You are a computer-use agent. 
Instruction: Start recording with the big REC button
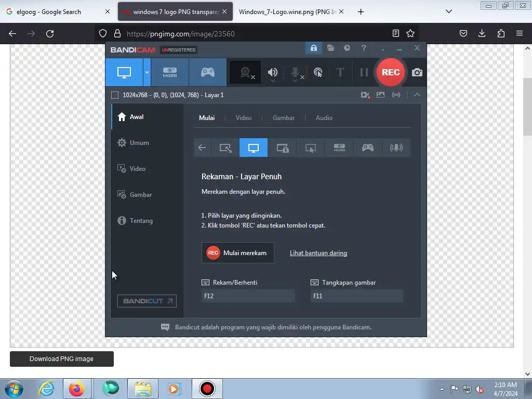point(391,72)
